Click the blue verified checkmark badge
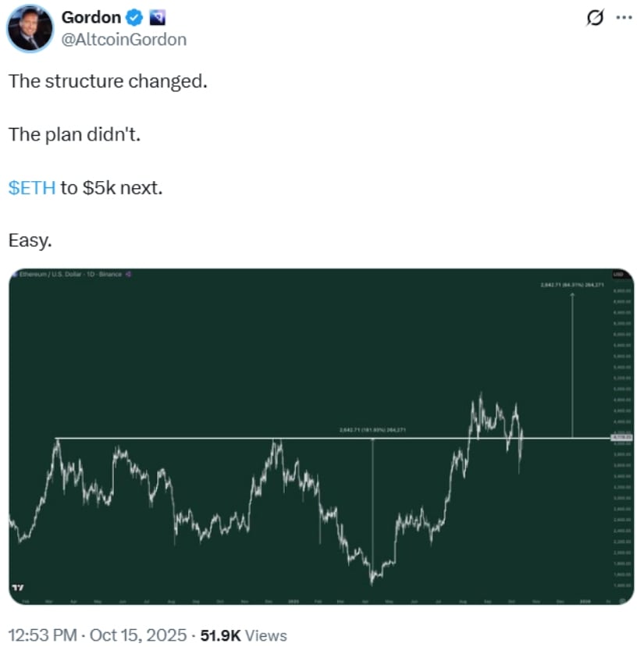The image size is (644, 647). coord(134,18)
